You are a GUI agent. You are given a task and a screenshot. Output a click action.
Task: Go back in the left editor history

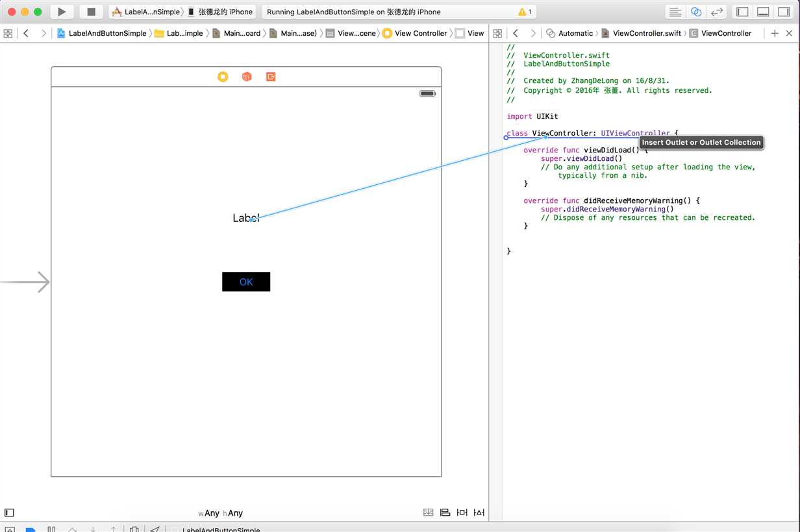coord(26,33)
